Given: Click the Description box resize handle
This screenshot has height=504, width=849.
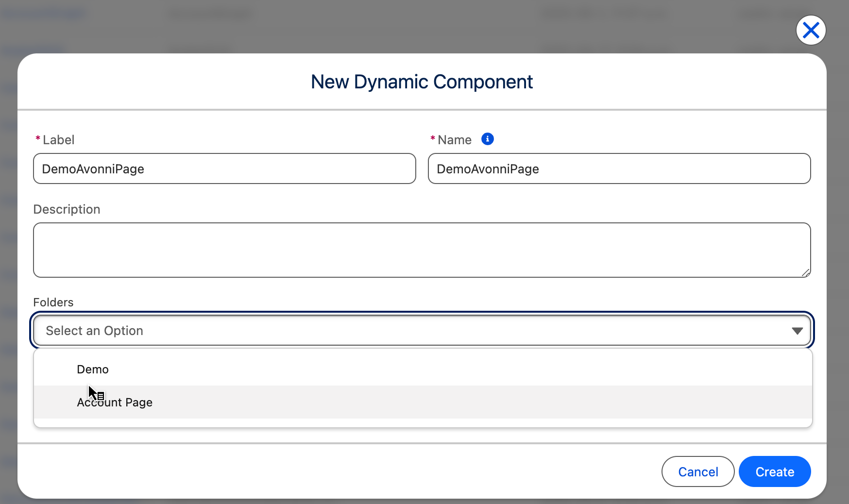Looking at the screenshot, I should point(805,273).
